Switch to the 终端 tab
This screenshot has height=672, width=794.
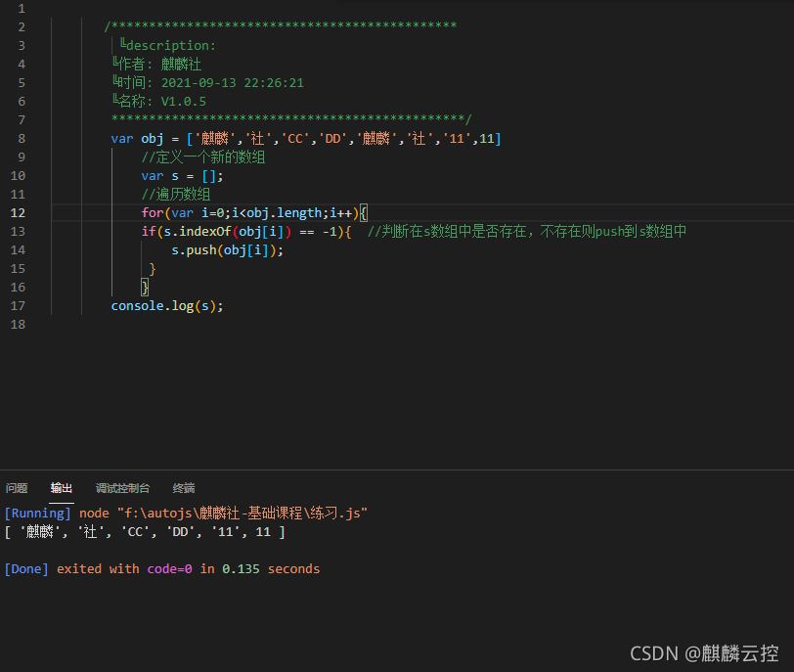(183, 488)
